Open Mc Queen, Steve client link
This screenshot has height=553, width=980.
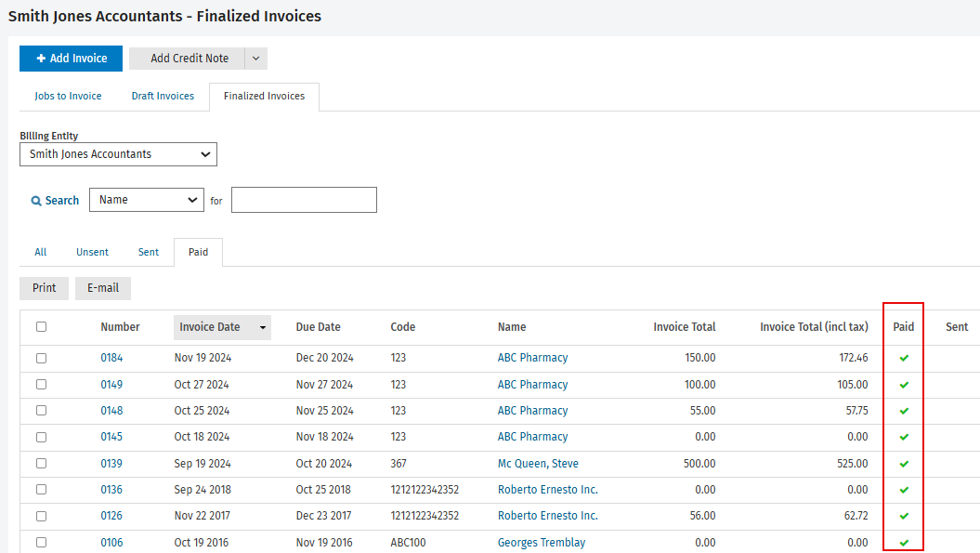click(538, 464)
